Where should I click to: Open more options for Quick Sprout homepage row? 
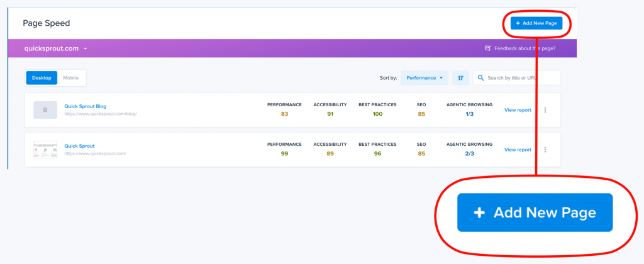tap(545, 150)
